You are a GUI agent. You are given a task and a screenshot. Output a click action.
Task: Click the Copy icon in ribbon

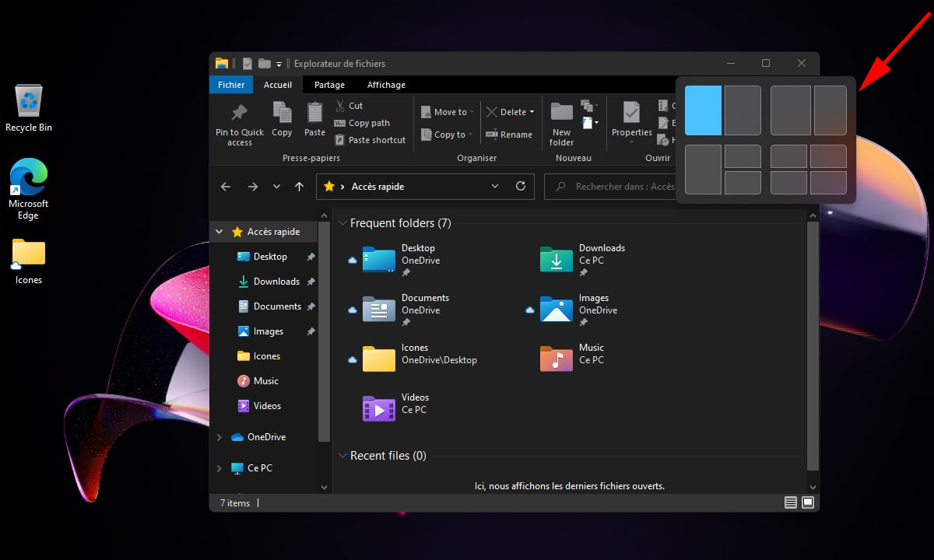(x=282, y=114)
